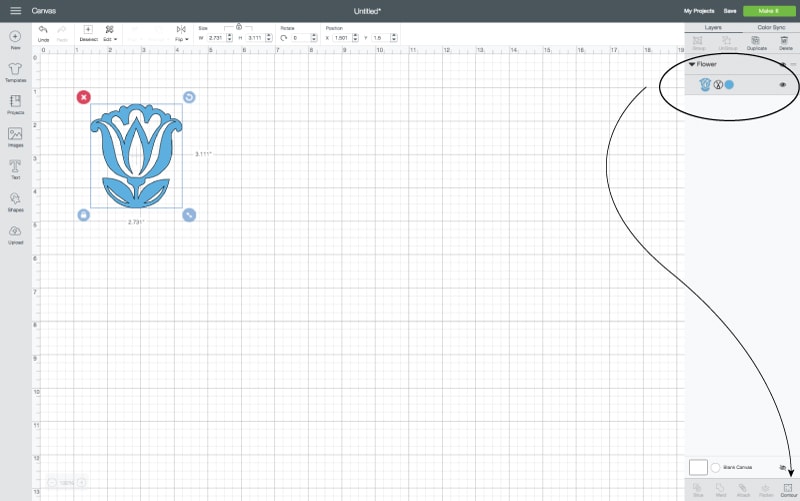Duplicate the selected layer
The height and width of the screenshot is (501, 800).
click(756, 44)
